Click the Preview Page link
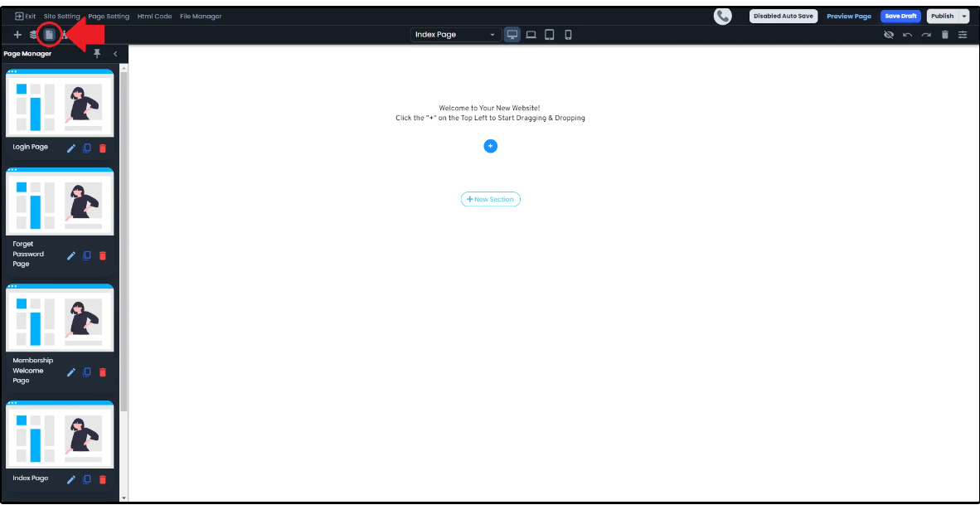Viewport: 980px width, 505px height. coord(849,17)
